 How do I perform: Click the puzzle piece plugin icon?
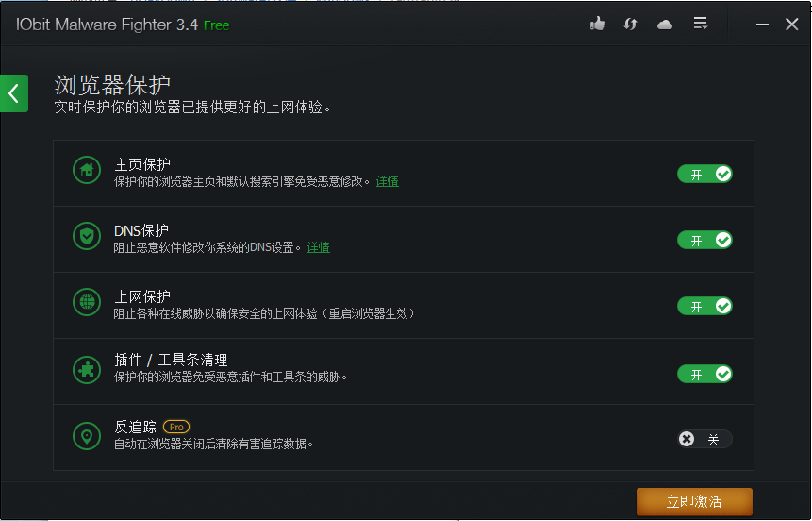point(87,370)
